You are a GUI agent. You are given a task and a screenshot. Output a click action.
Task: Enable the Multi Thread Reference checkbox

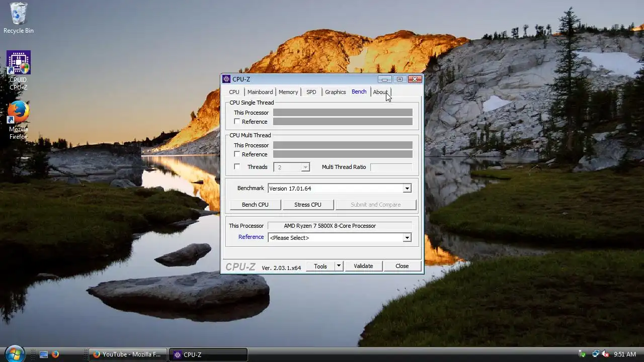(x=237, y=154)
